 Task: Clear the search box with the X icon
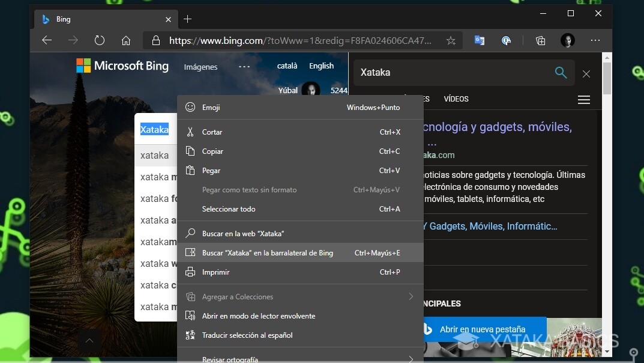click(586, 73)
